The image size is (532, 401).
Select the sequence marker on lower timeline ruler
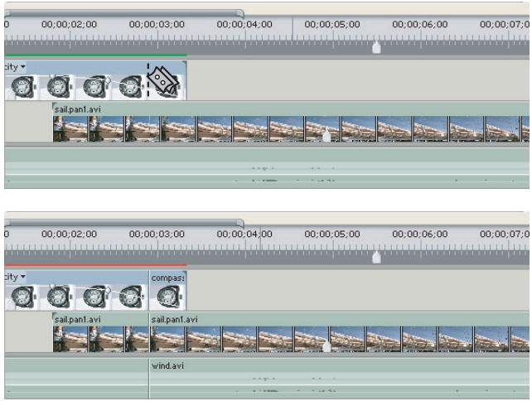pos(376,257)
